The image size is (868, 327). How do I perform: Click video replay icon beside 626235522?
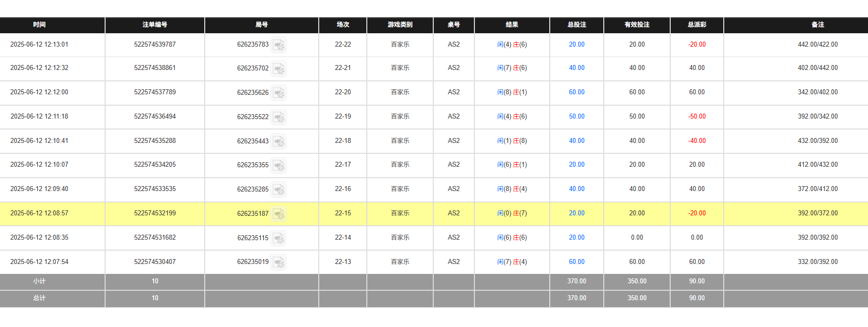tap(279, 117)
